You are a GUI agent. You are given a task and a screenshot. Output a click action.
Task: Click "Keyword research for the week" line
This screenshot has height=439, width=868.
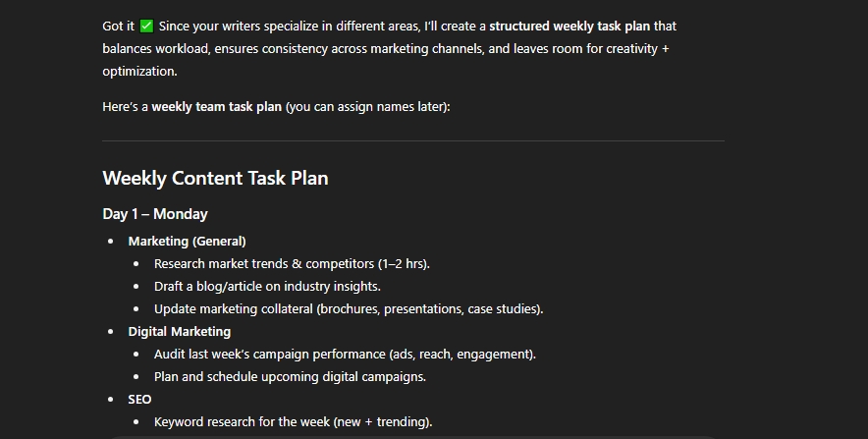point(293,422)
